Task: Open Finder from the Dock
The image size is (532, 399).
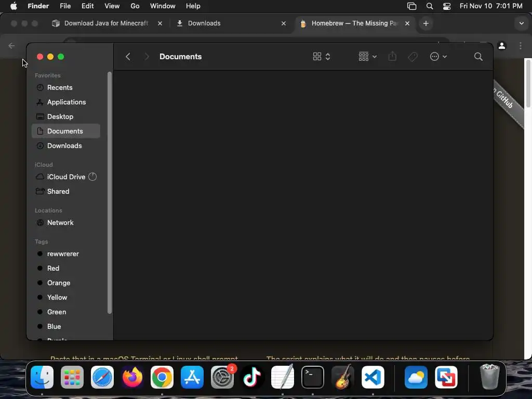Action: tap(42, 377)
